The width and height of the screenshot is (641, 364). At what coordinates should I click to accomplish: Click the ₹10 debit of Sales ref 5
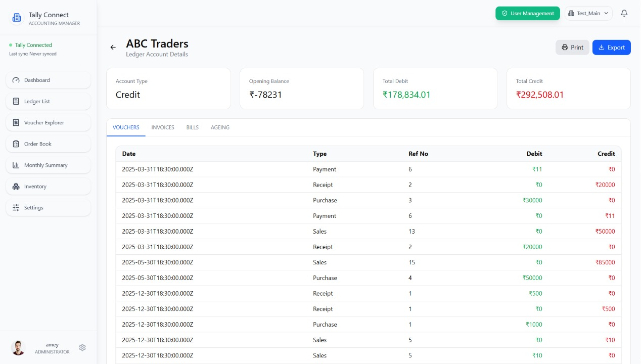coord(537,355)
